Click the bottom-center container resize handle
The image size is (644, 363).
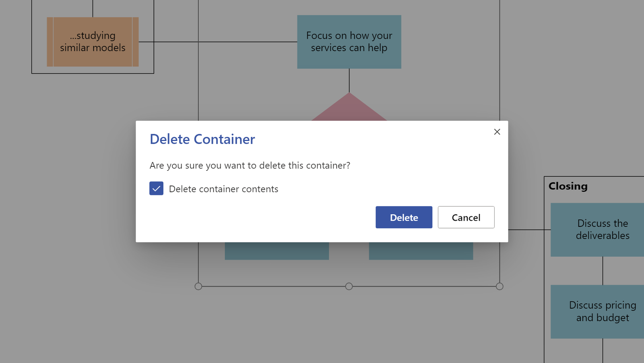pyautogui.click(x=349, y=286)
